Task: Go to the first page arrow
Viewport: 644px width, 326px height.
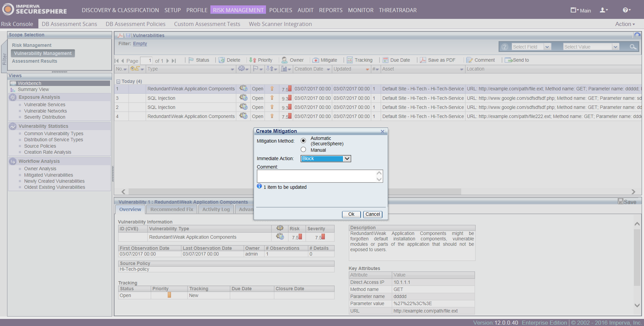Action: 116,61
